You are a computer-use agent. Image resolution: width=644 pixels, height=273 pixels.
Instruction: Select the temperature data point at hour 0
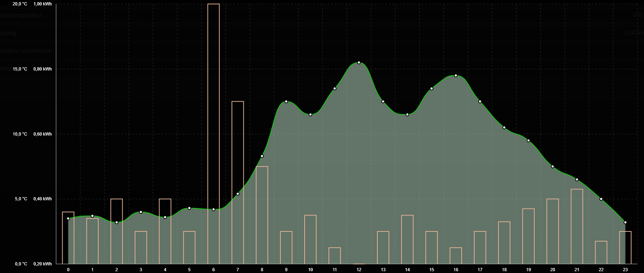point(68,218)
